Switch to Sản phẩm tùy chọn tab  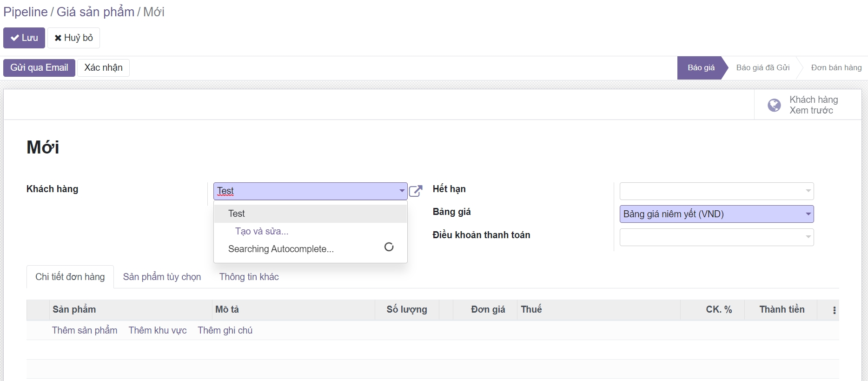point(162,277)
